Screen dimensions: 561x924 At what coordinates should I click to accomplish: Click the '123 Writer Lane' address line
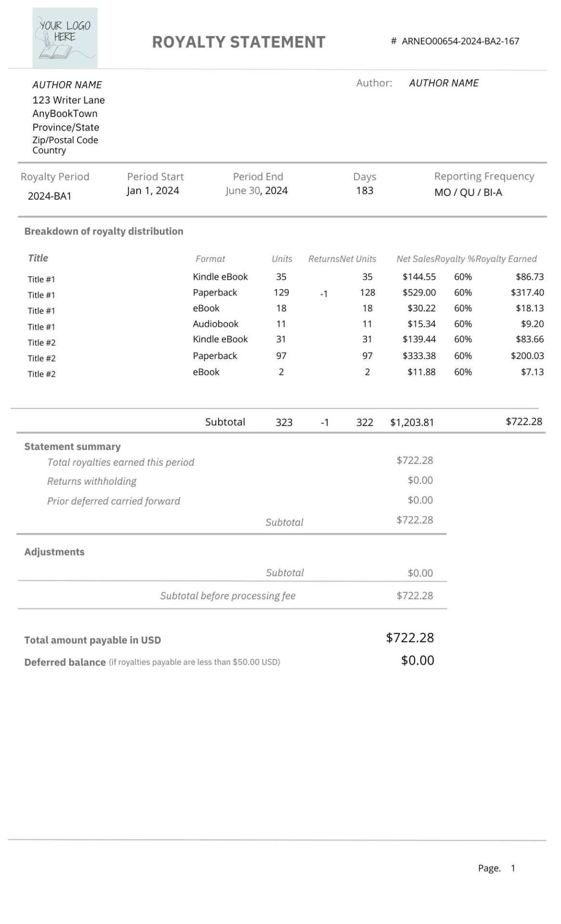(68, 100)
